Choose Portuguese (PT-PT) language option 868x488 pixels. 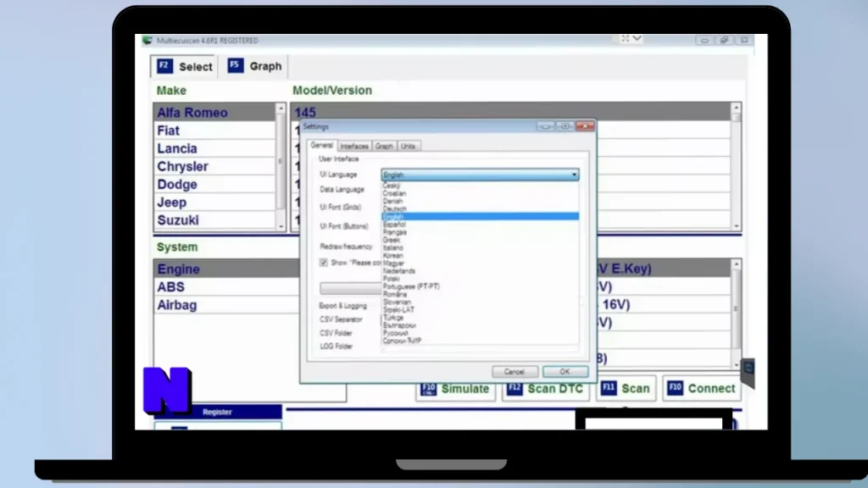coord(480,286)
